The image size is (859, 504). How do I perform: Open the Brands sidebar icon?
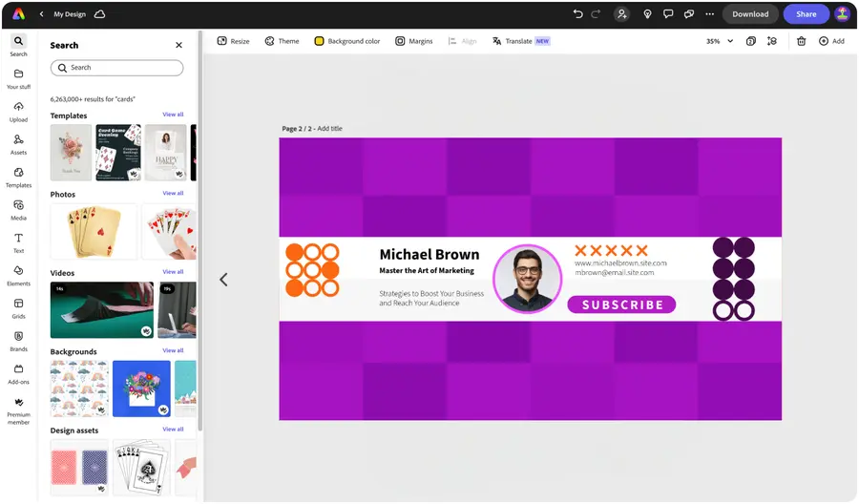18,342
